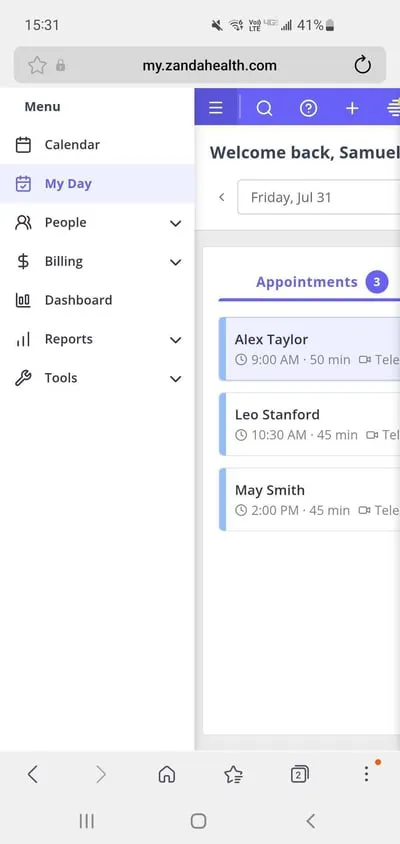Open browser home icon

pos(167,775)
